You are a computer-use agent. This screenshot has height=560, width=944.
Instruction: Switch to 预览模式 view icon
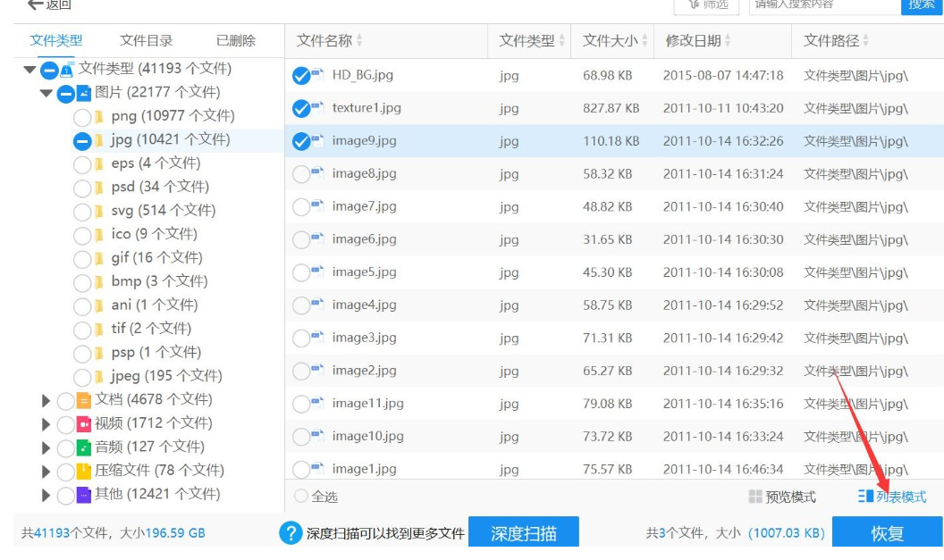click(x=755, y=497)
